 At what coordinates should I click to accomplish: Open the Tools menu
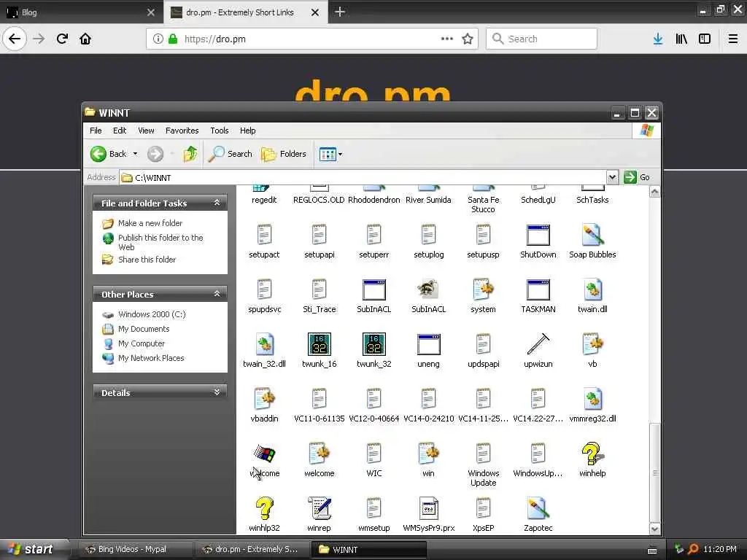pyautogui.click(x=219, y=131)
